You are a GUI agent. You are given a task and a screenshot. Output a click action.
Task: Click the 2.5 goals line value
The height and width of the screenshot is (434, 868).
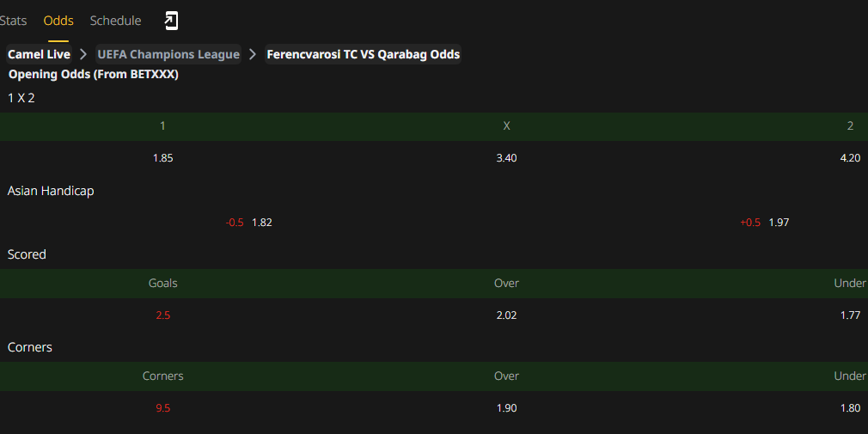[162, 315]
